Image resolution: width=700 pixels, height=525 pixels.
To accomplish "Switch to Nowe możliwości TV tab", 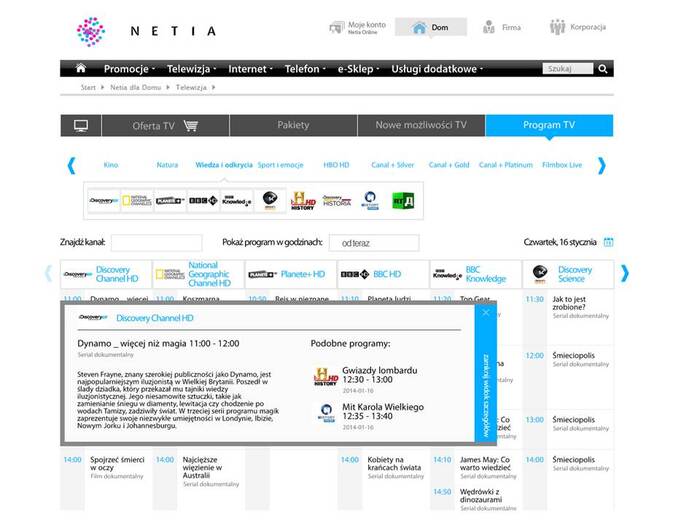I will tap(421, 125).
